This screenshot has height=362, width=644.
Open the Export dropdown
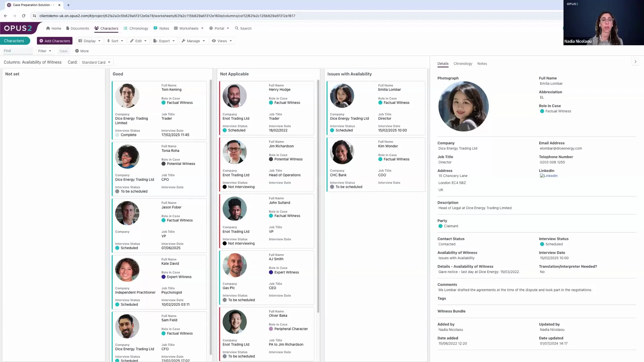(164, 41)
